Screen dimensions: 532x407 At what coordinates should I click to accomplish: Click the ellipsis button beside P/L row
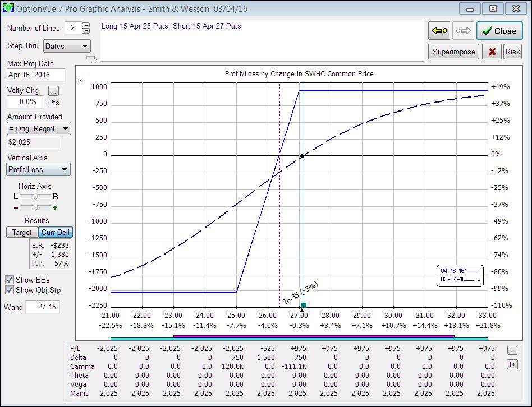tap(512, 351)
